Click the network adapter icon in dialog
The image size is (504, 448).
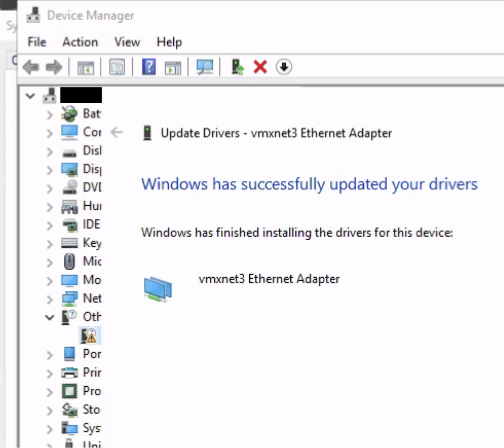(158, 289)
